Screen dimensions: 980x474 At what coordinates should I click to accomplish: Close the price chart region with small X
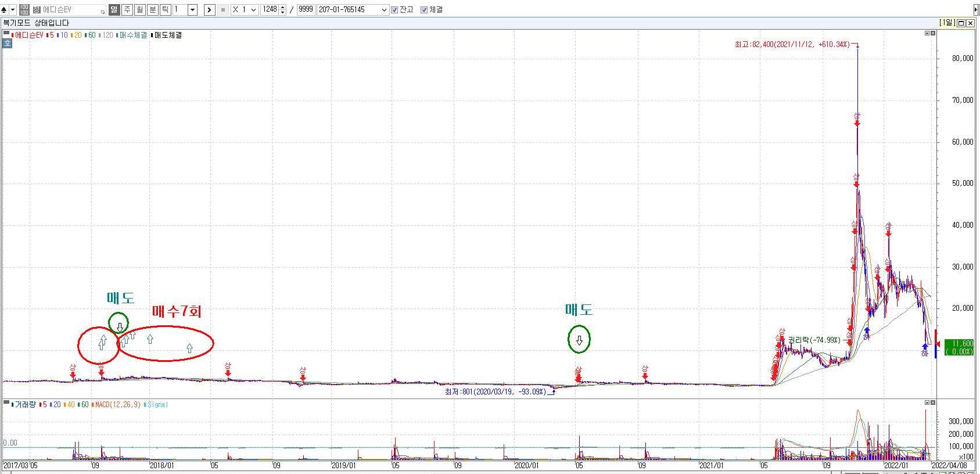pos(933,33)
